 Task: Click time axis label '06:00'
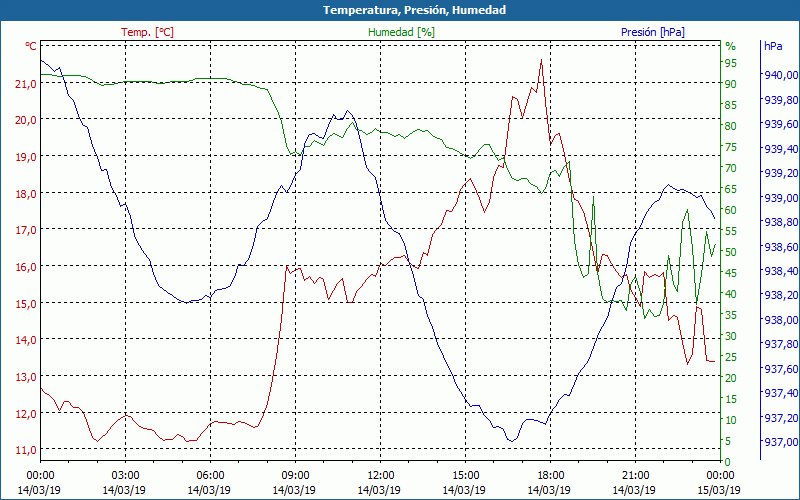(210, 476)
